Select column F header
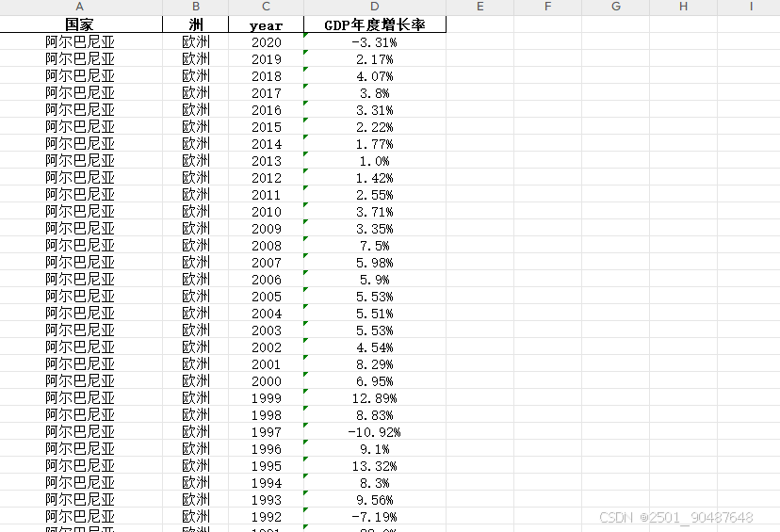780x532 pixels. pyautogui.click(x=547, y=7)
